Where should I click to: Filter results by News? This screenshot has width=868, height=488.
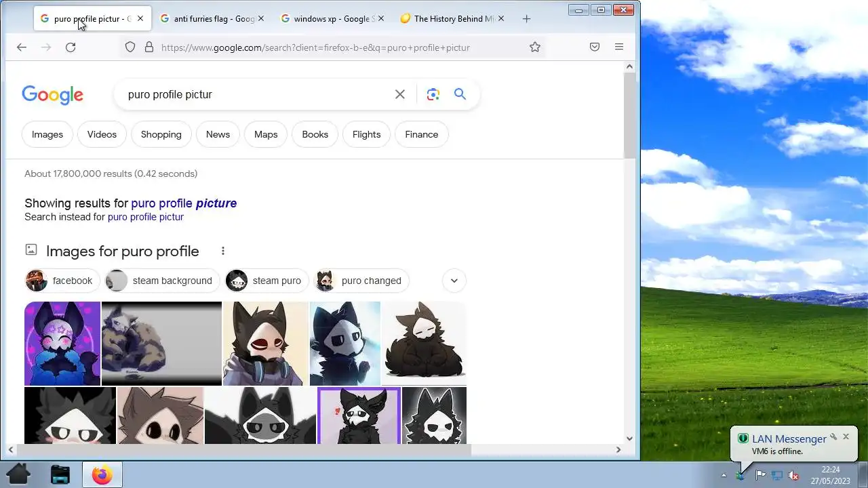(x=218, y=134)
